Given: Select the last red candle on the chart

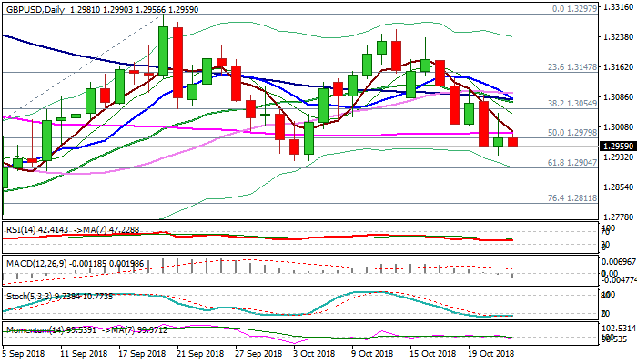Looking at the screenshot, I should (512, 141).
